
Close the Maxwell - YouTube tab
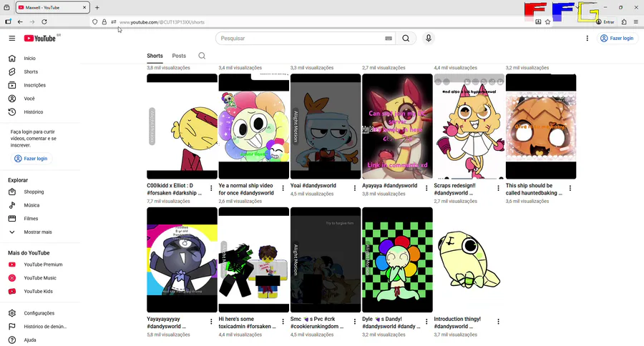[x=84, y=7]
